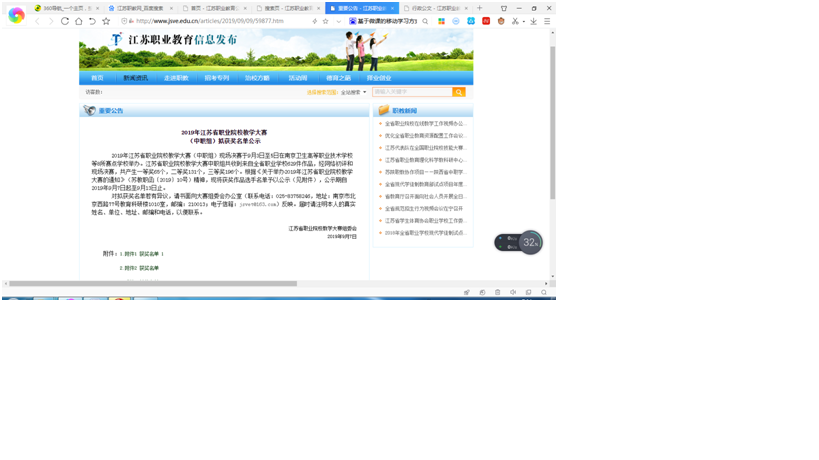
Task: Expand the 全站搜索 search scope dropdown
Action: [x=353, y=92]
